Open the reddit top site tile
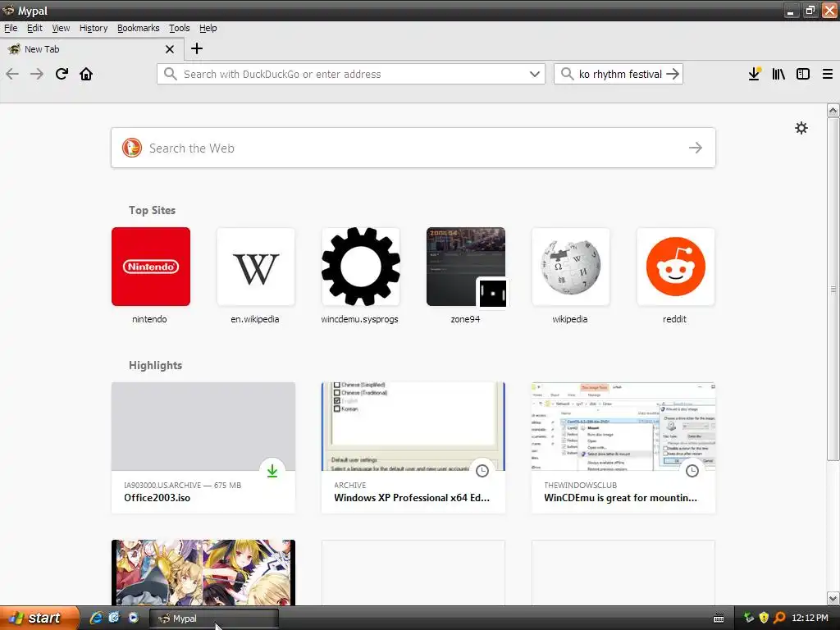Viewport: 840px width, 630px height. coord(676,267)
